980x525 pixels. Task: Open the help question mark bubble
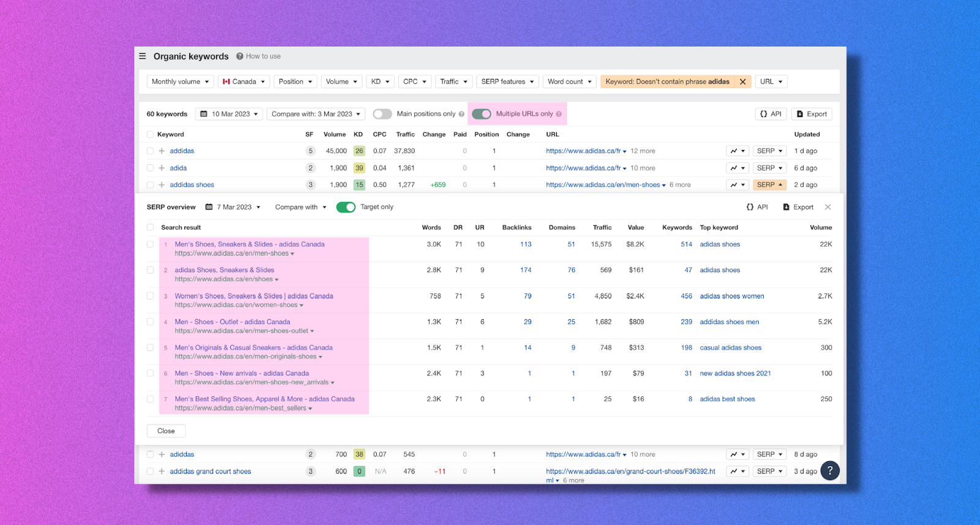point(830,470)
